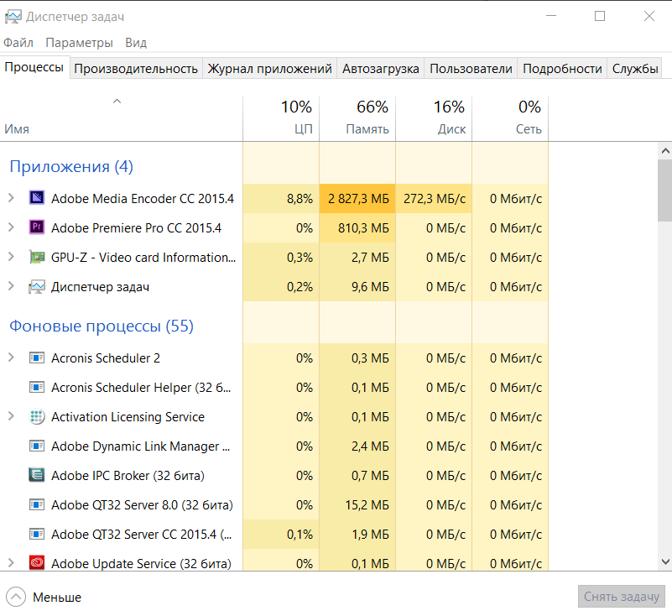Open the Вид menu
The image size is (672, 616).
[x=136, y=43]
